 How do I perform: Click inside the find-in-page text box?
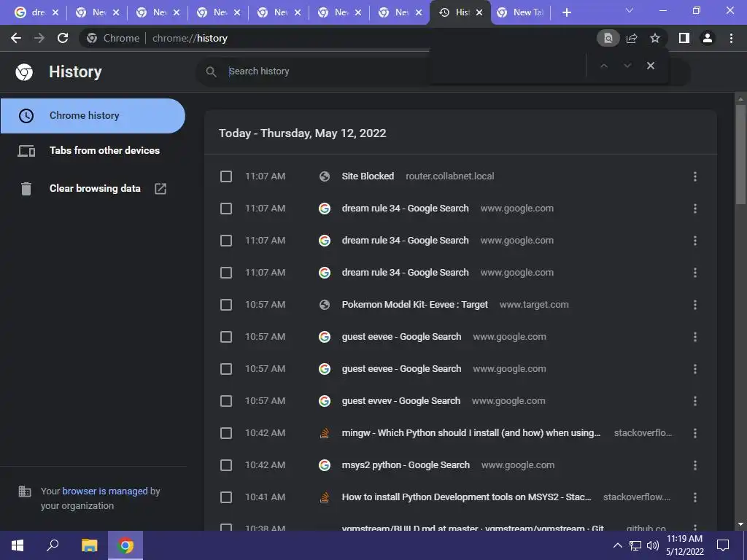(x=508, y=66)
